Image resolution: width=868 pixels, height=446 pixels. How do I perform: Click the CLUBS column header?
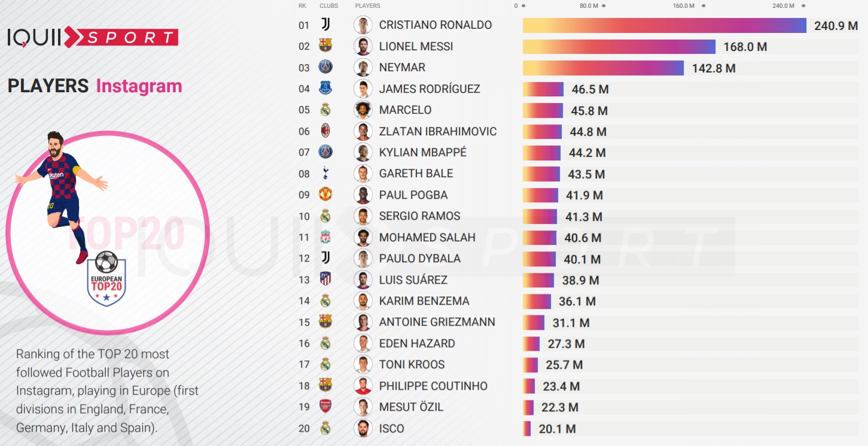coord(328,6)
